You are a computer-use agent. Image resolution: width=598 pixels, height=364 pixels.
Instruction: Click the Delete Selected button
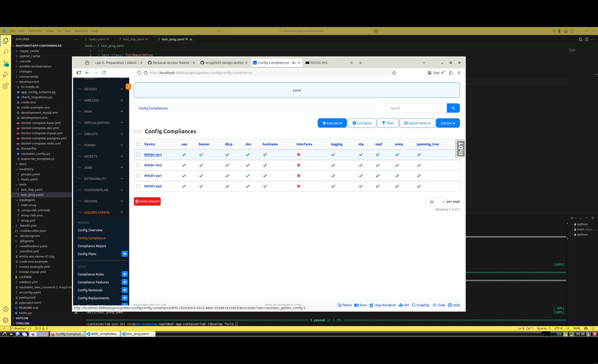point(147,201)
